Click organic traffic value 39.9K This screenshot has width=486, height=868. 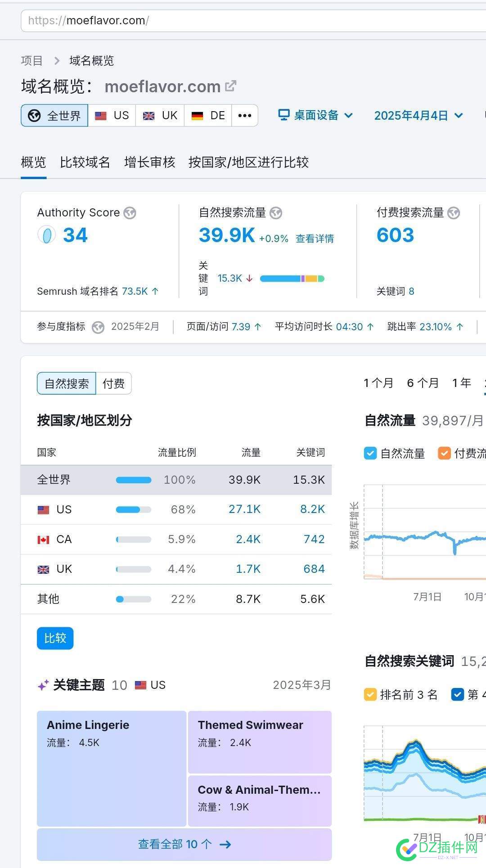(x=227, y=235)
